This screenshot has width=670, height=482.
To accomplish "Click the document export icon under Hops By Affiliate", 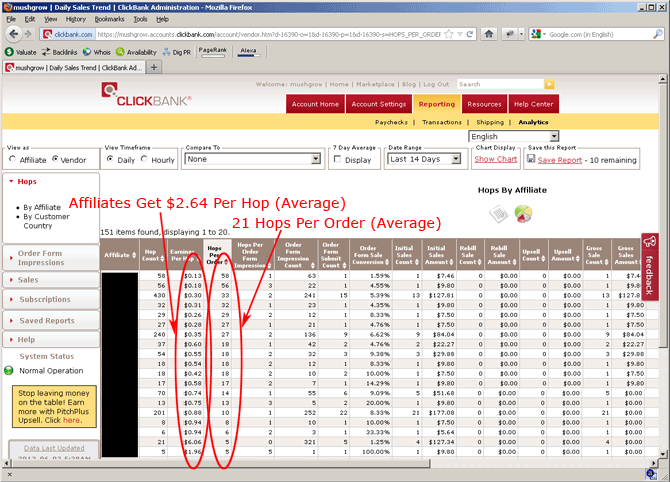I will [497, 213].
